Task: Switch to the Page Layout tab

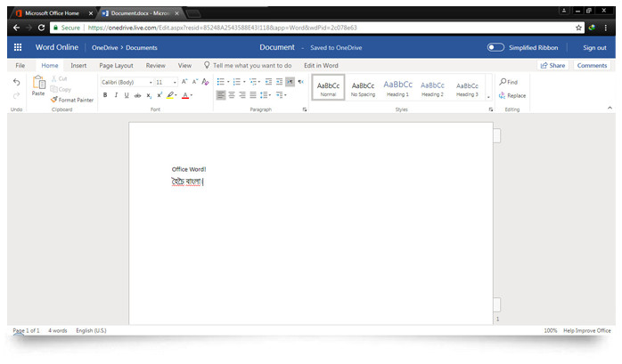Action: 116,65
